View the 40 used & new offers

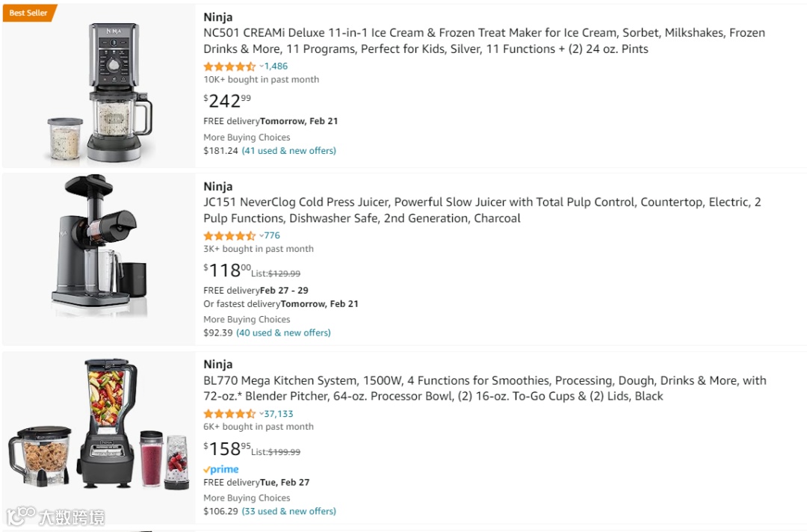click(283, 333)
